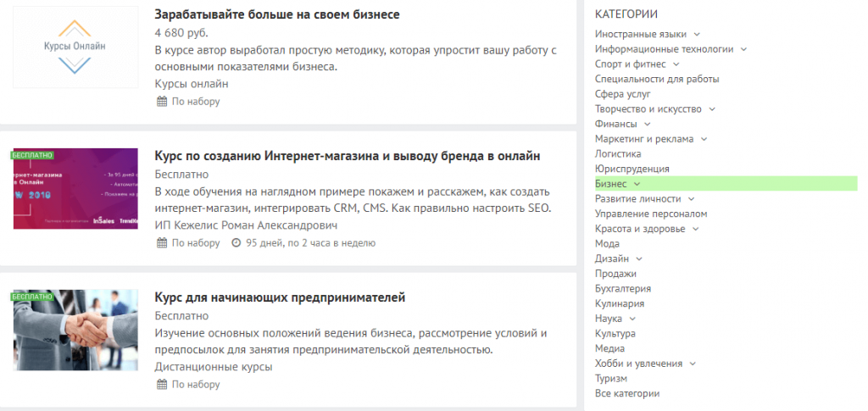
Task: Select 'Иностранные языки' category
Action: coord(641,34)
